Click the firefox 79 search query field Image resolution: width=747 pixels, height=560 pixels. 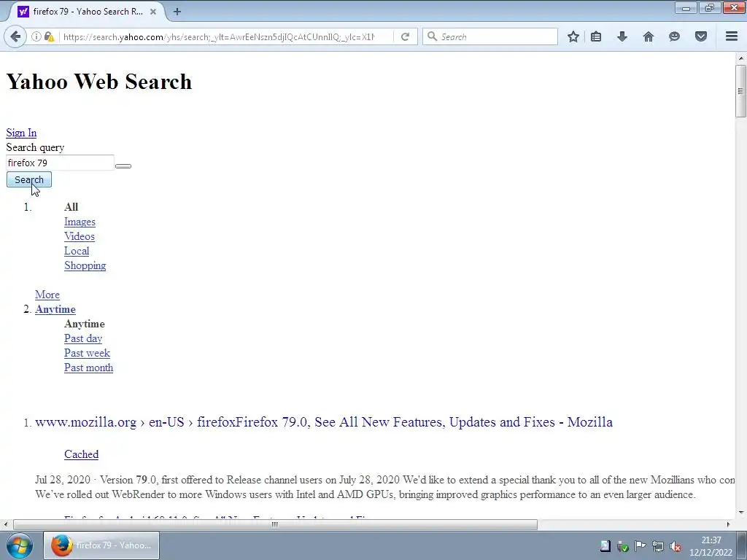[x=60, y=163]
